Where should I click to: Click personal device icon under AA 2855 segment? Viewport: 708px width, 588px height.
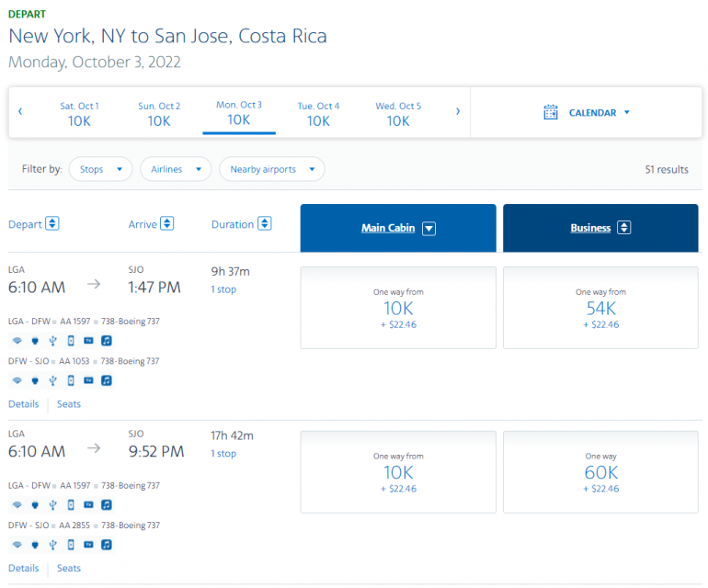[x=71, y=544]
